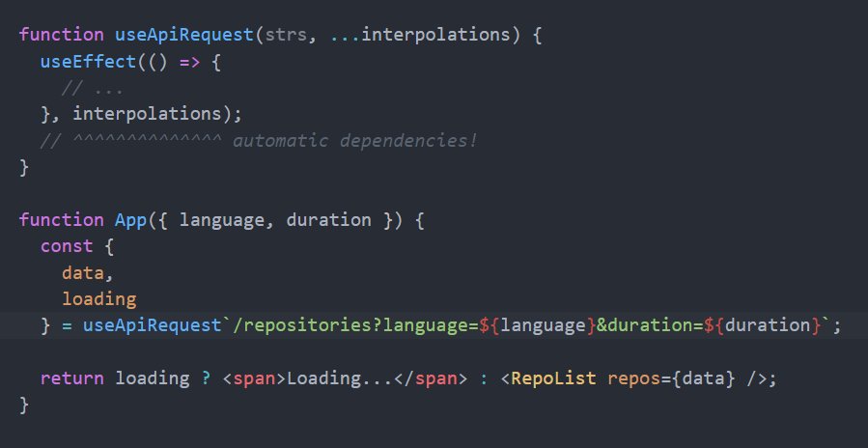Click the 'automatic dependencies!' comment
The height and width of the screenshot is (448, 868).
pyautogui.click(x=354, y=141)
